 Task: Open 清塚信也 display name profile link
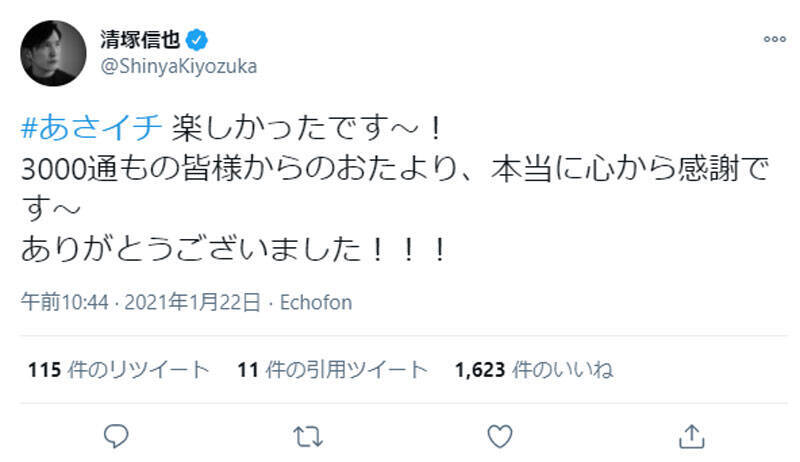click(140, 41)
